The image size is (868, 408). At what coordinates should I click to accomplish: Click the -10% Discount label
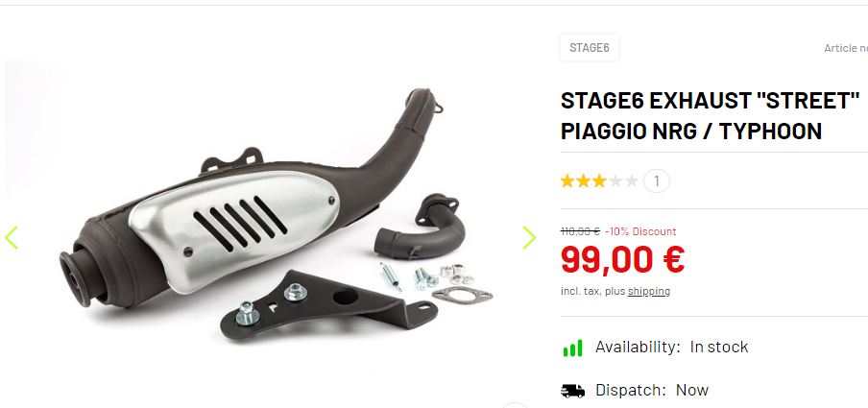click(x=640, y=231)
